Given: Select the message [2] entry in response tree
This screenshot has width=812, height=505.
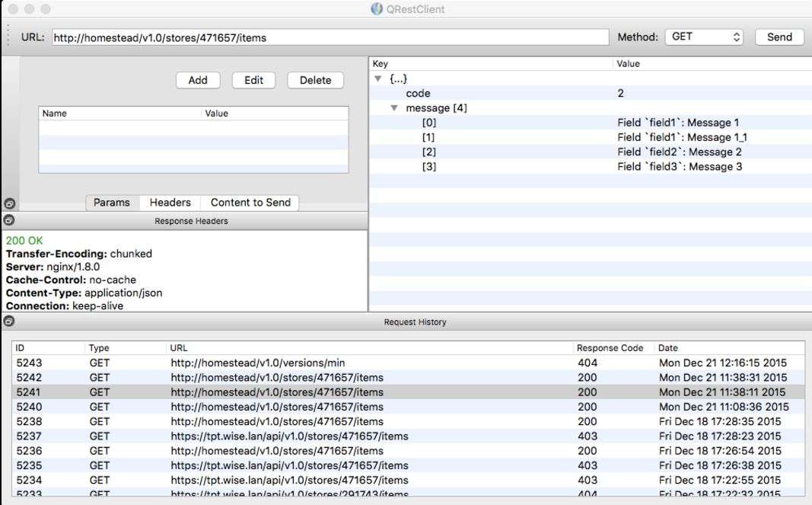Looking at the screenshot, I should 428,152.
